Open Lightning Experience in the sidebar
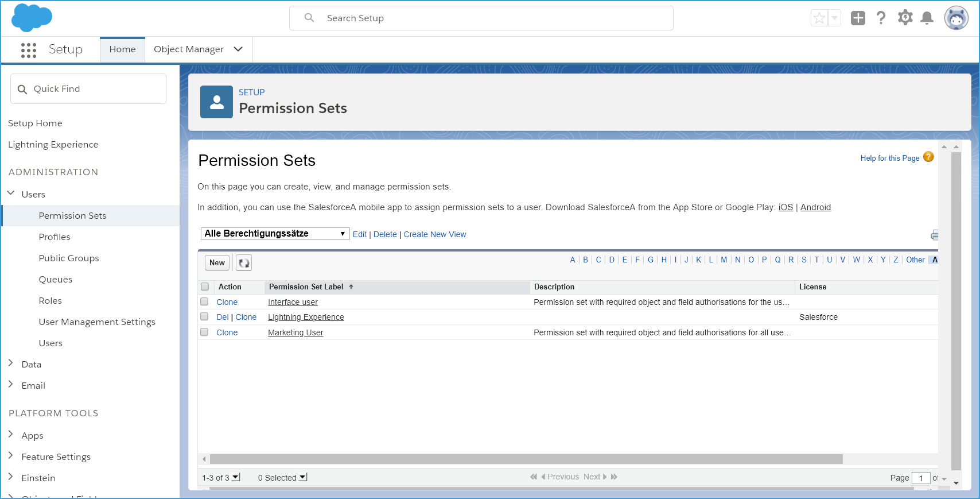This screenshot has height=499, width=980. click(x=53, y=144)
